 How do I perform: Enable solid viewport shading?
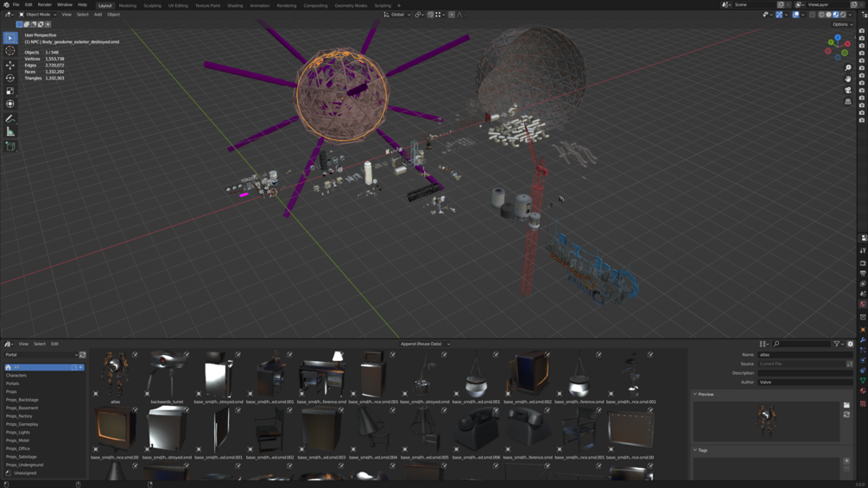click(x=828, y=15)
